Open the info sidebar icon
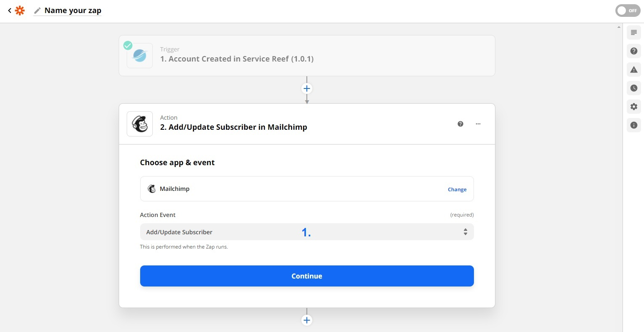This screenshot has height=332, width=644. (x=634, y=125)
